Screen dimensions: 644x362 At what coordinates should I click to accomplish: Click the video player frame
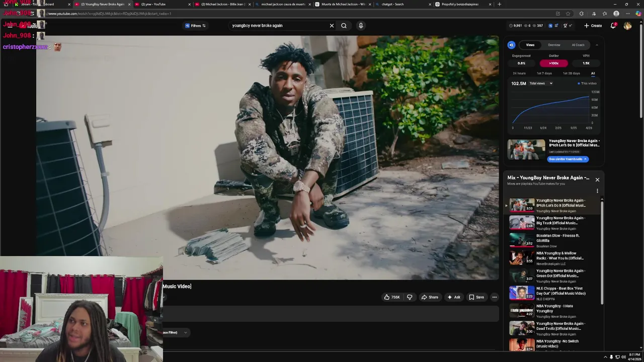[x=267, y=157]
